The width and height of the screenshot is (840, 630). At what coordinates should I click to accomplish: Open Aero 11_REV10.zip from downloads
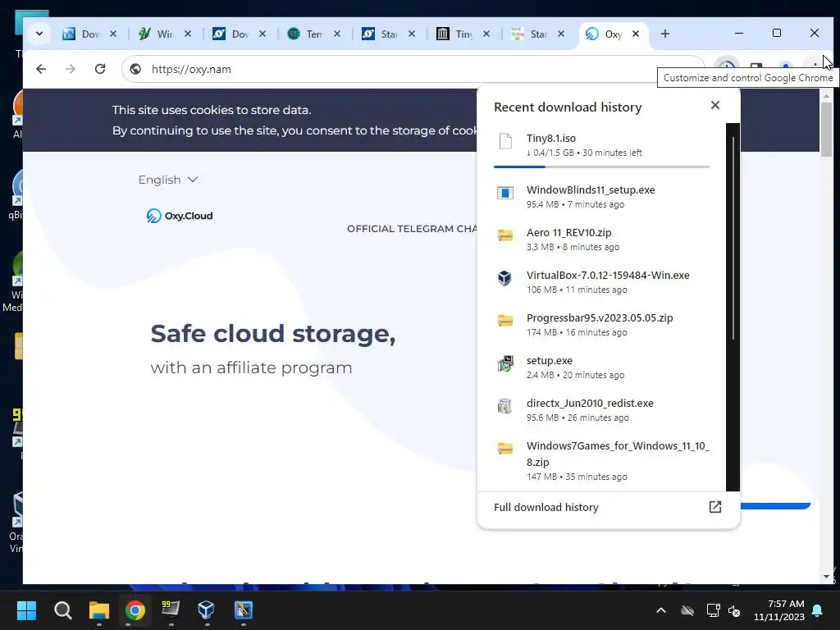point(601,239)
